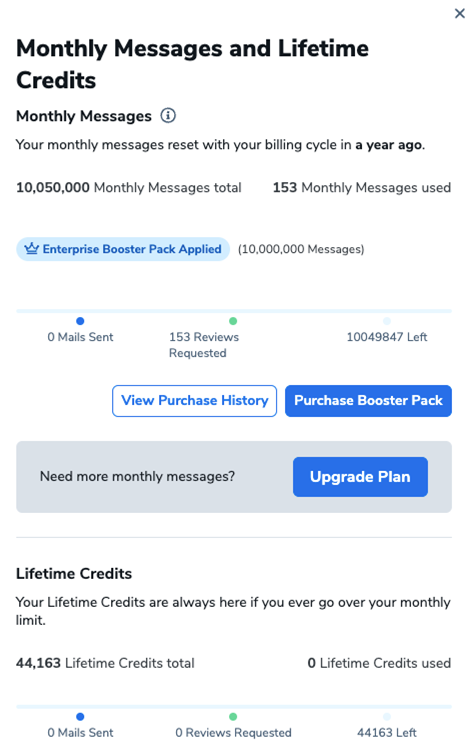Click the Upgrade Plan button

360,477
